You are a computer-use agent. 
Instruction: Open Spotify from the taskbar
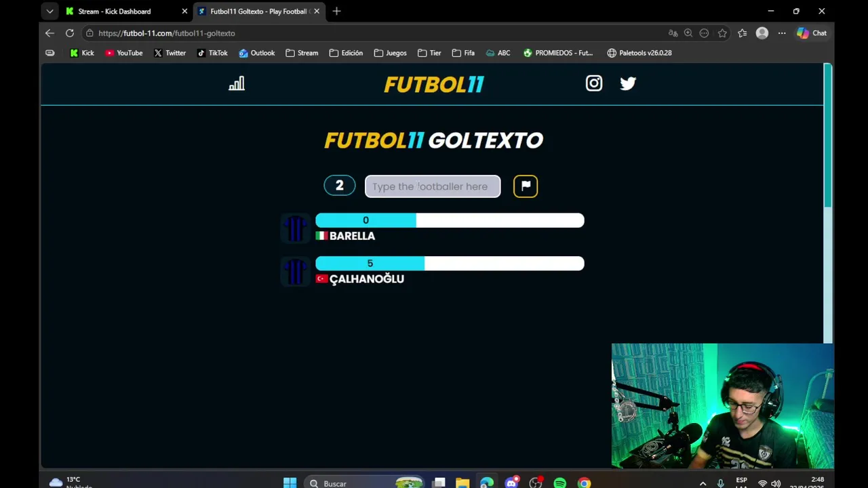(559, 483)
